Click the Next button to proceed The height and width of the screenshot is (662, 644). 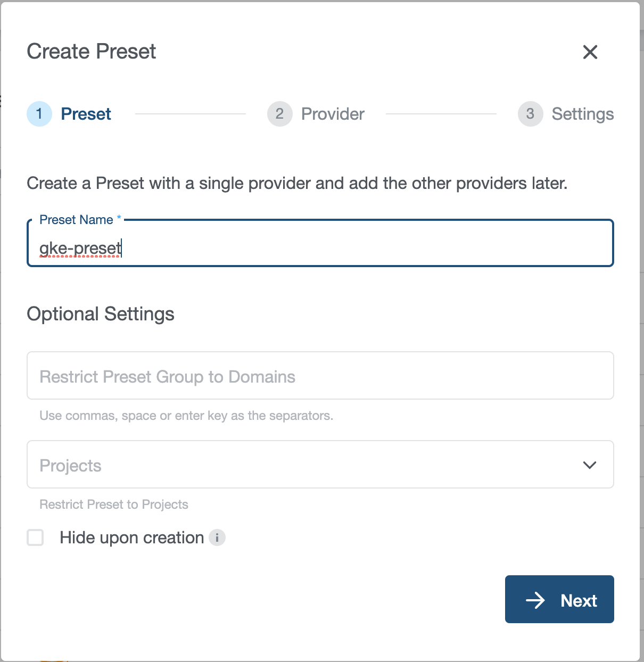click(x=559, y=599)
